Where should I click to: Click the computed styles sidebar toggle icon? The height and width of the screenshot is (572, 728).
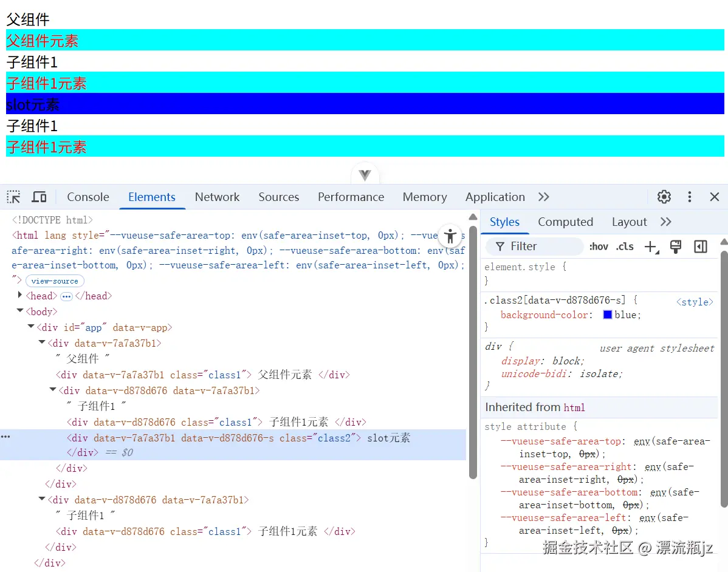700,246
